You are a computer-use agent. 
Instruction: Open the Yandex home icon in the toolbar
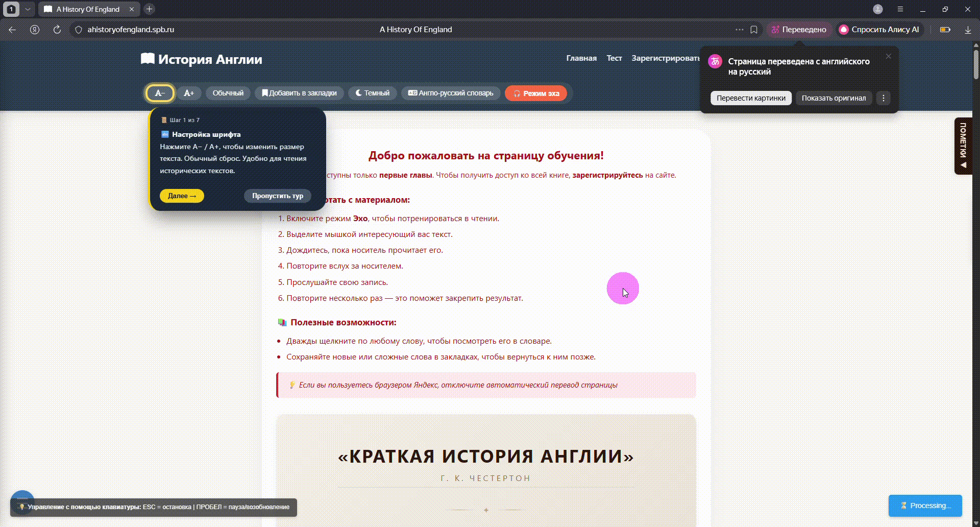tap(35, 30)
